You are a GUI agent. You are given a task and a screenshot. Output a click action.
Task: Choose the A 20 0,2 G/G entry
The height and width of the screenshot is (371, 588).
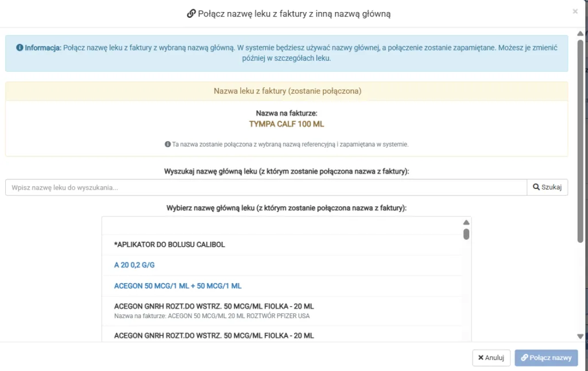tap(281, 265)
